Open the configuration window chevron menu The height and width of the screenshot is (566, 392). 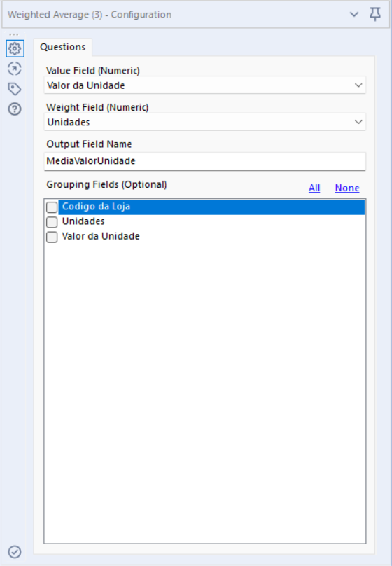point(354,15)
